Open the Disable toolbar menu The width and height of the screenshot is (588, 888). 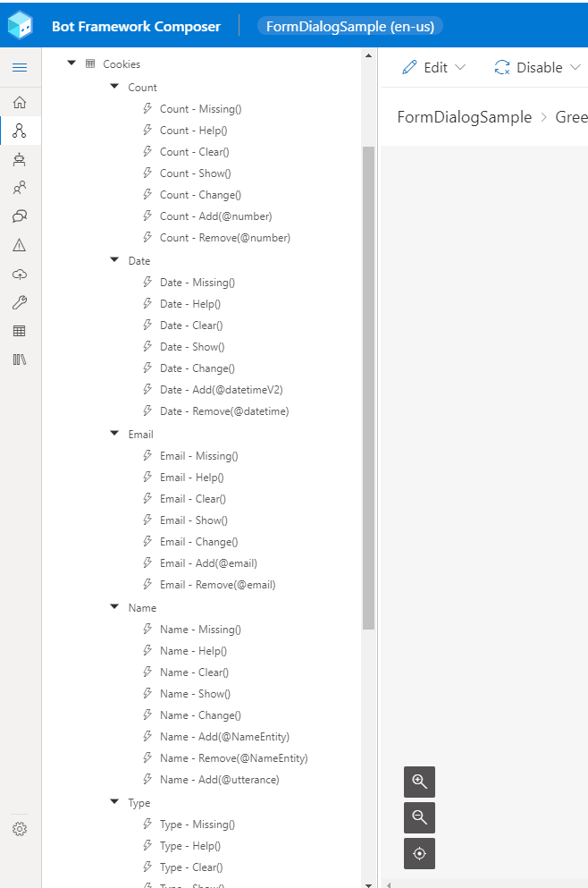coord(538,67)
